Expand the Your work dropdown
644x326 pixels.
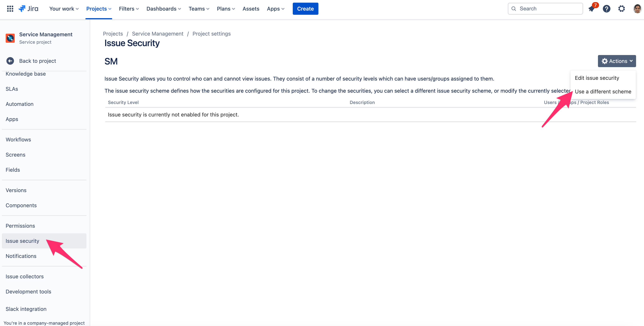[x=64, y=9]
